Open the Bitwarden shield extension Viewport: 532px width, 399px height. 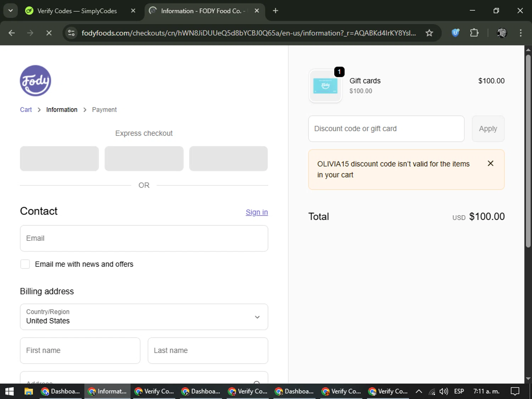click(455, 33)
